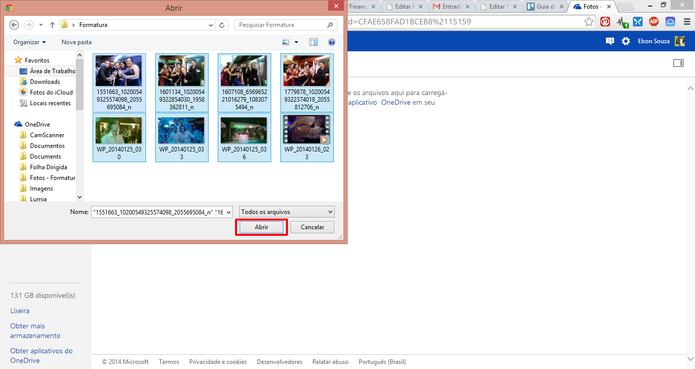Open OneDrive settings gear
Image resolution: width=695 pixels, height=369 pixels.
[626, 41]
